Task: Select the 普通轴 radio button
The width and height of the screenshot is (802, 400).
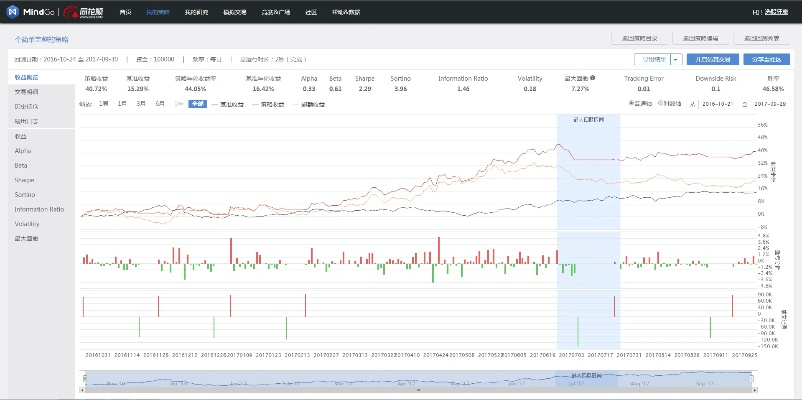Action: [630, 102]
